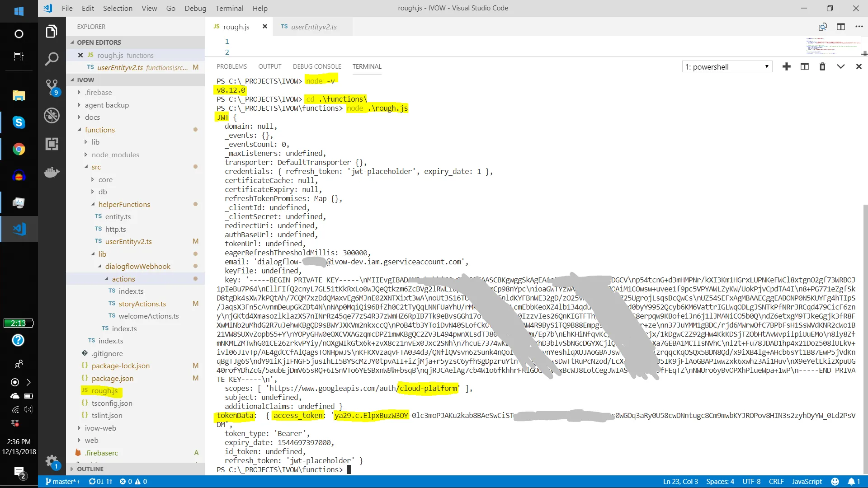Click the JavaScript language mode button

(807, 481)
